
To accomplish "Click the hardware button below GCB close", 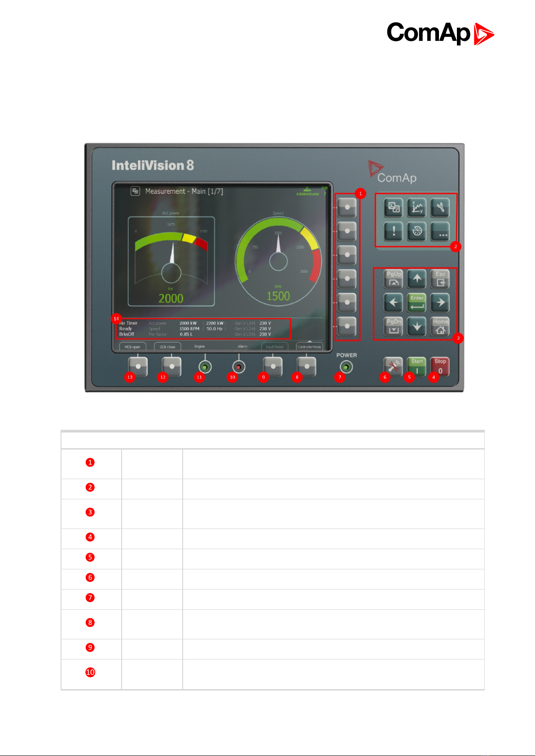I will click(x=171, y=367).
